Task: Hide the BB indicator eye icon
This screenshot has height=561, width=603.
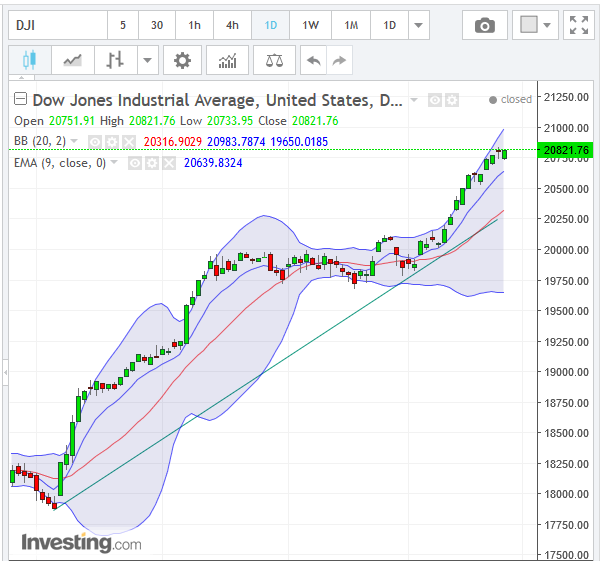Action: [x=95, y=142]
